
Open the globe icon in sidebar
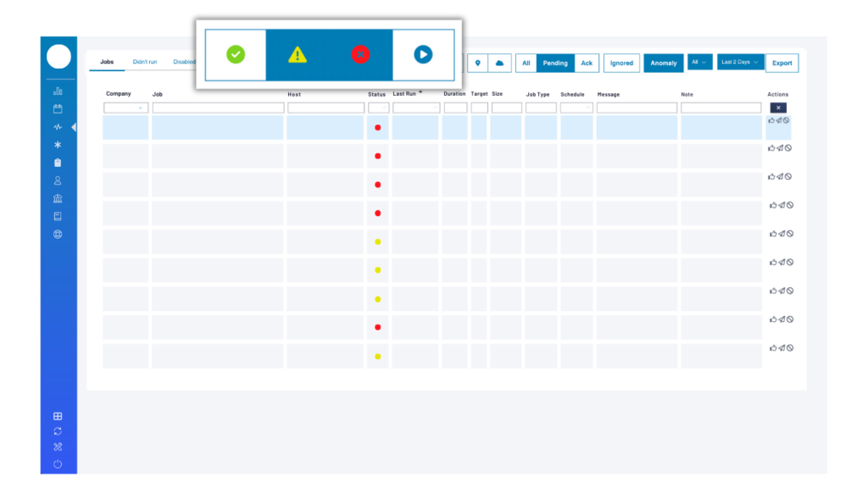pyautogui.click(x=58, y=235)
